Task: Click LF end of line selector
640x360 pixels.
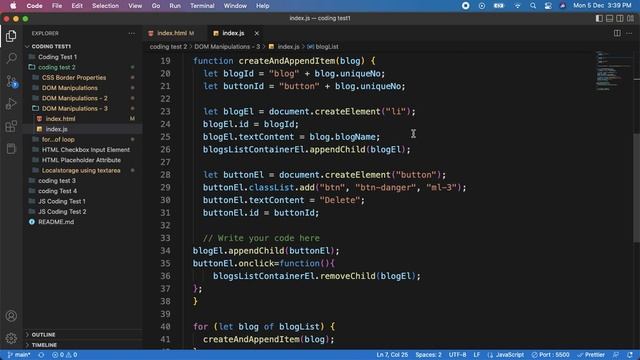Action: pyautogui.click(x=476, y=355)
